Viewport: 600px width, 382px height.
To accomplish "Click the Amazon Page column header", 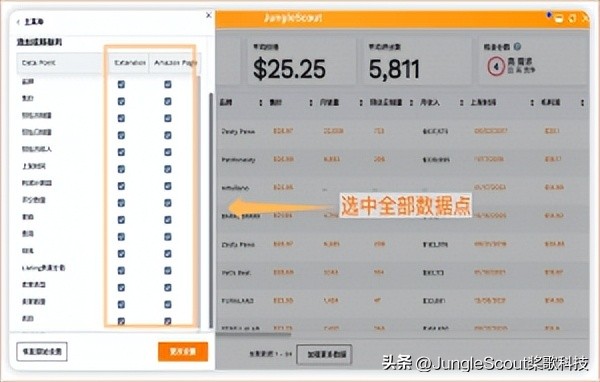I will coord(175,63).
